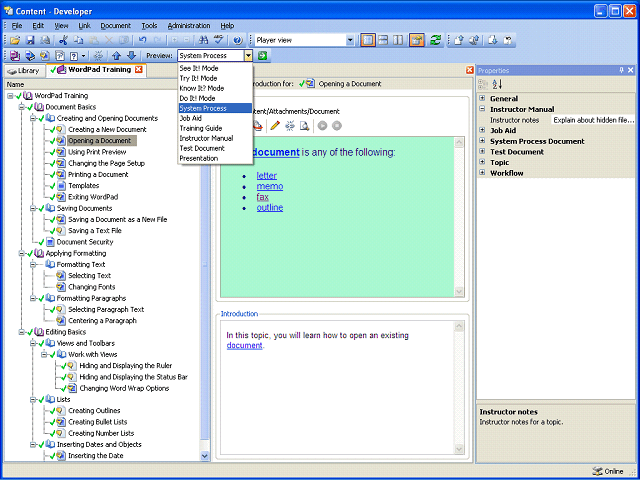Screen dimensions: 640x480
Task: Click the outline hyperlink
Action: pos(270,207)
